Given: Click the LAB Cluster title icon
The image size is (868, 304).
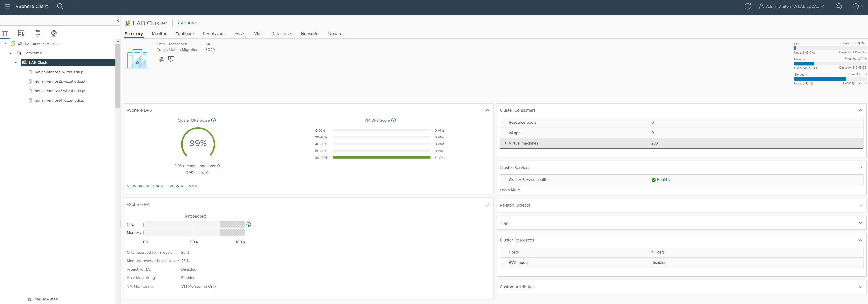Looking at the screenshot, I should [x=127, y=23].
